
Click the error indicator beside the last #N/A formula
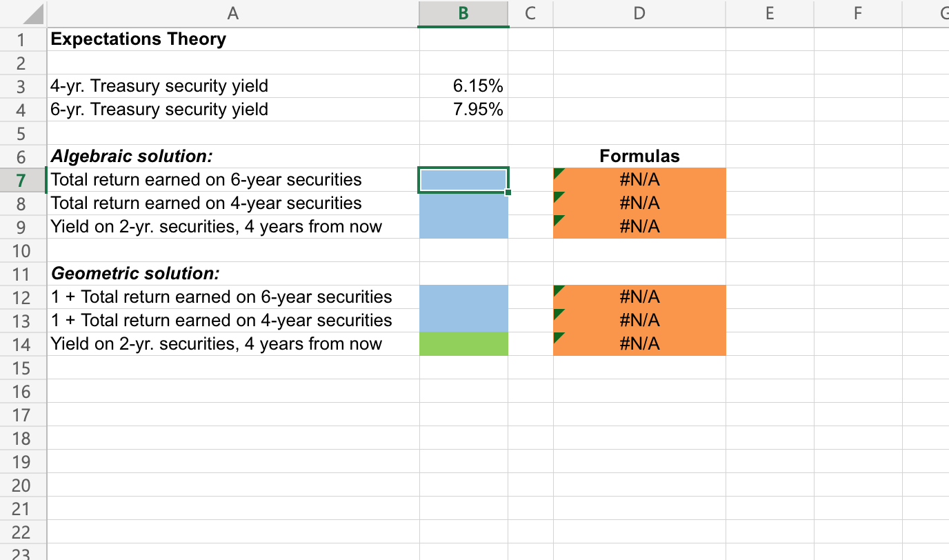click(557, 337)
